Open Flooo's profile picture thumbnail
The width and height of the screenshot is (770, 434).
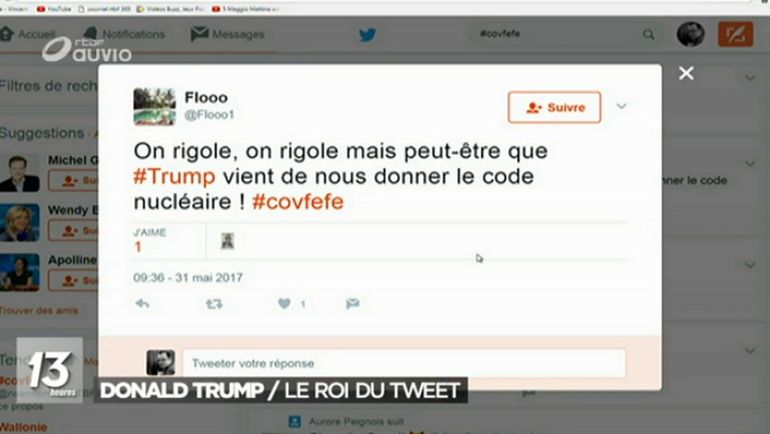pyautogui.click(x=154, y=107)
